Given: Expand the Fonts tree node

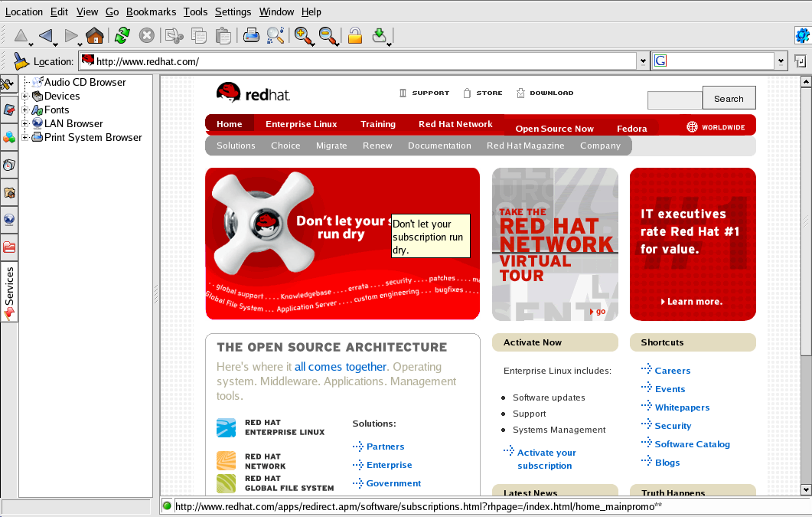Looking at the screenshot, I should (25, 110).
